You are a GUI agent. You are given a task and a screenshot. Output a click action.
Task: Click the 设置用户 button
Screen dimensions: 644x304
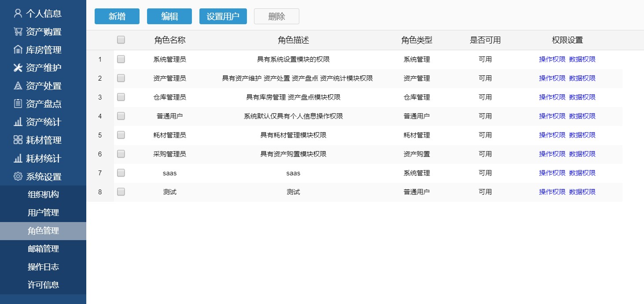tap(223, 16)
